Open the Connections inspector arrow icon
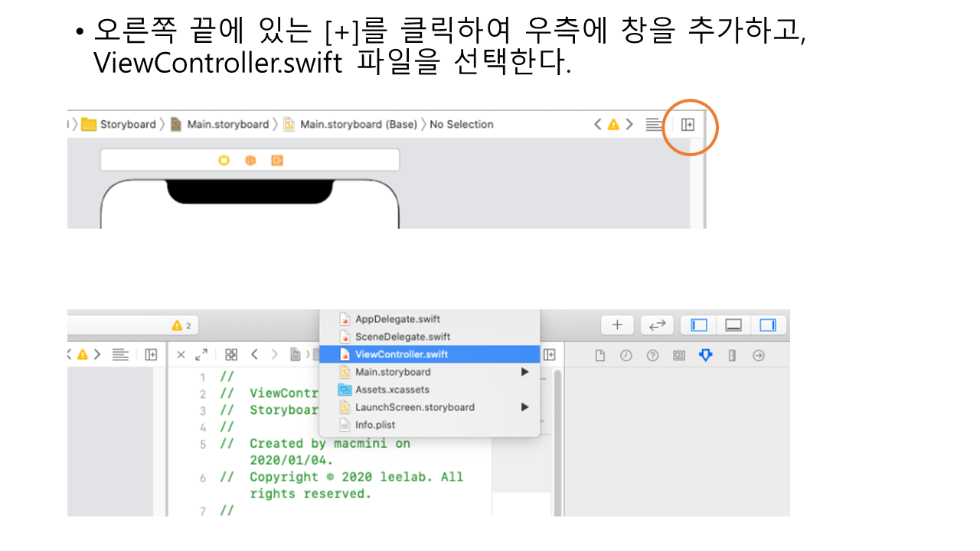Screen dimensions: 980x551 point(759,355)
